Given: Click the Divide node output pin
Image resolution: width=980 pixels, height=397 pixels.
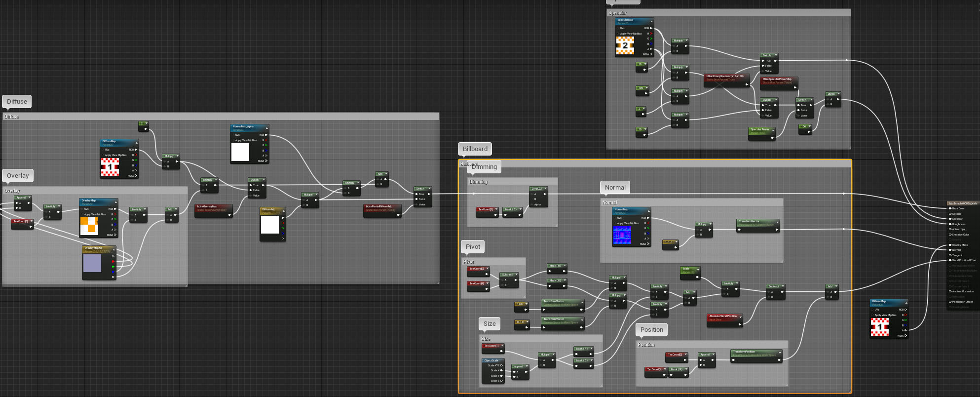Looking at the screenshot, I should point(838,99).
